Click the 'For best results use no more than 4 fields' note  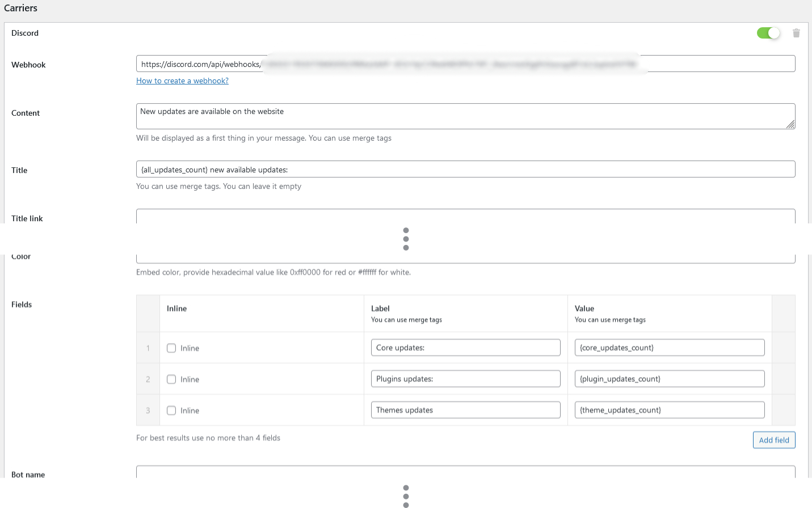208,438
